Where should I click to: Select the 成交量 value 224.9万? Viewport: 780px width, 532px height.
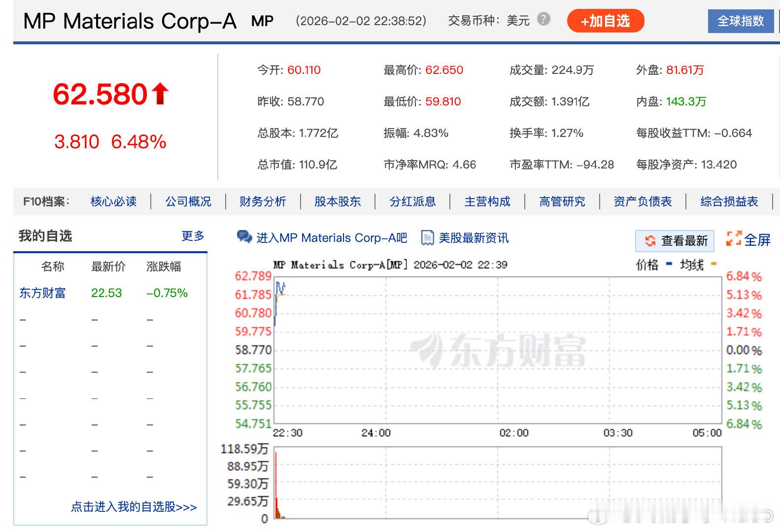tap(573, 70)
